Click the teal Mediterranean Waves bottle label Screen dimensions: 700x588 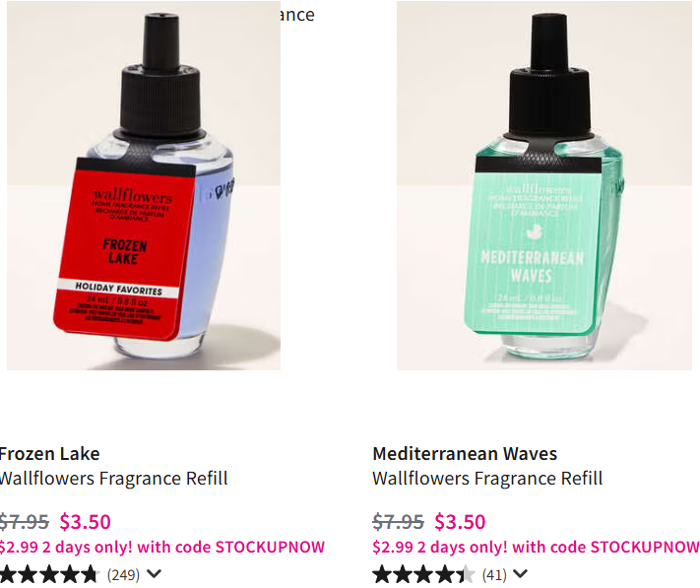click(533, 245)
